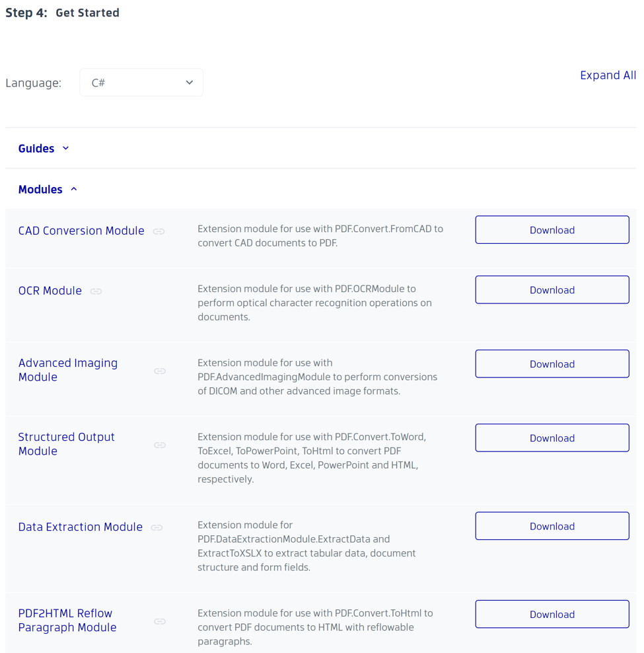Click the PDF2HTML Reflow Paragraph Module link icon
The height and width of the screenshot is (653, 644).
coord(159,621)
